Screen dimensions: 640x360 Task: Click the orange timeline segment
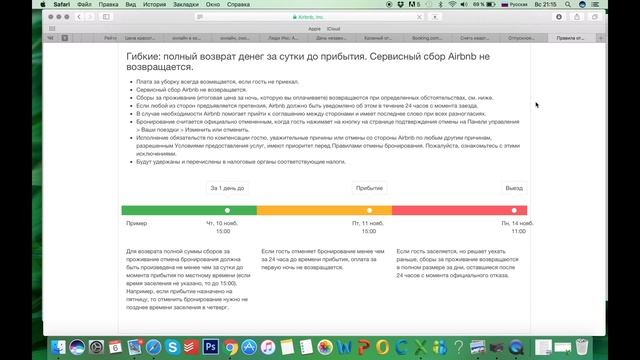pos(324,210)
